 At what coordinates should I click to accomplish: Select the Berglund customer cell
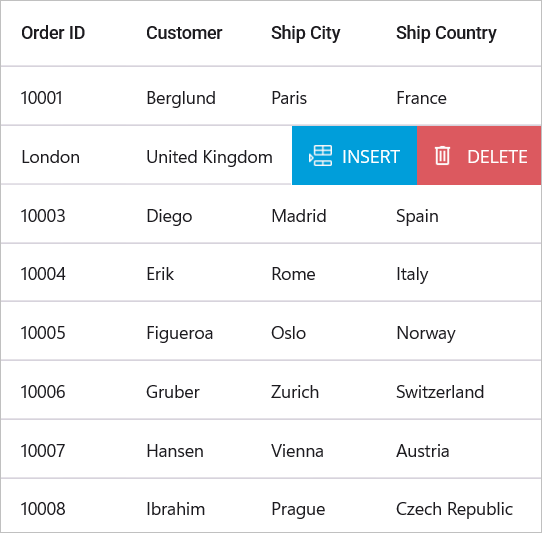[x=181, y=98]
